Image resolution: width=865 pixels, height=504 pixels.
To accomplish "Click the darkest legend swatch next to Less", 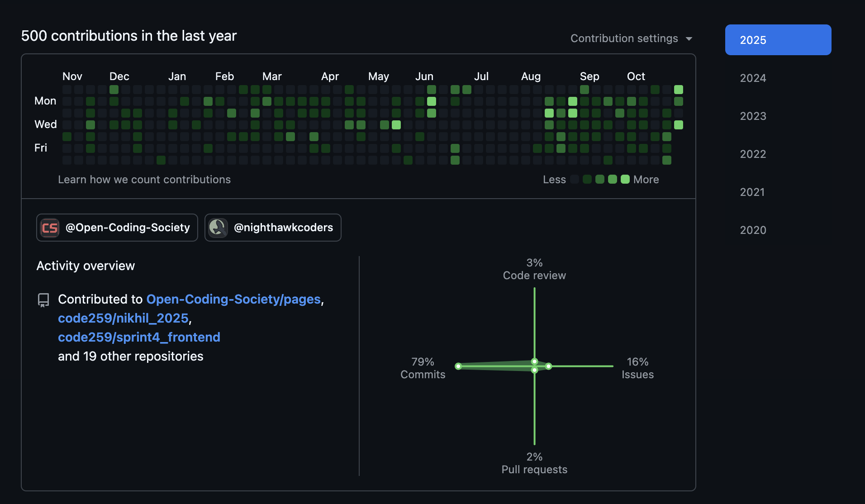I will point(575,179).
